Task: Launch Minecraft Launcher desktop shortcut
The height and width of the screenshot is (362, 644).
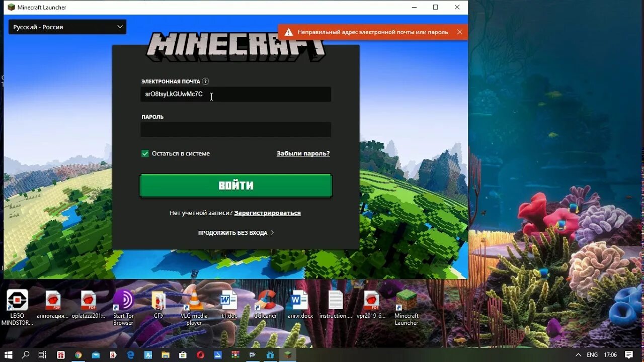Action: tap(406, 307)
